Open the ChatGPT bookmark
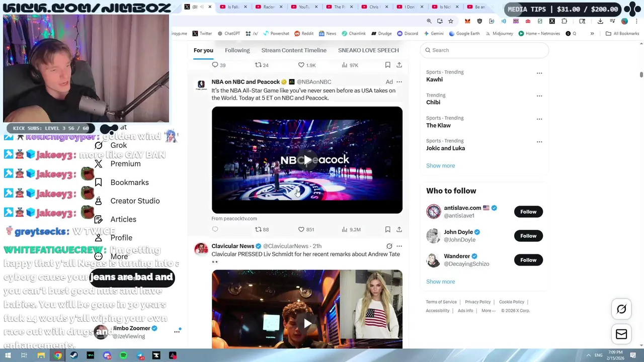Viewport: 644px width, 362px height. click(228, 34)
